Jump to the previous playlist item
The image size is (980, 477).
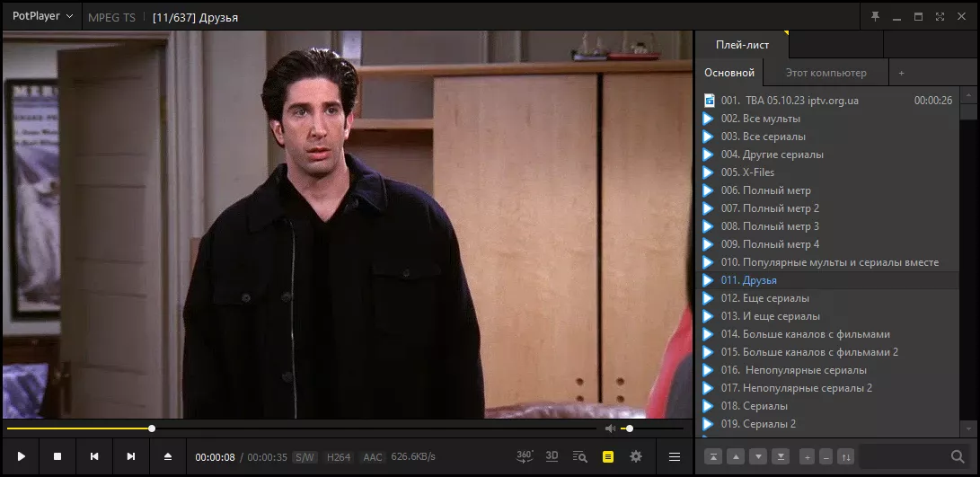(94, 456)
